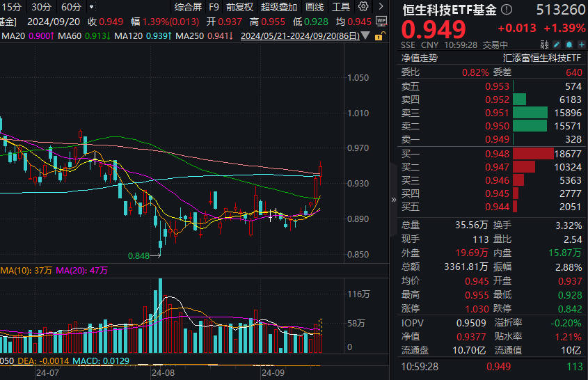Open the 超级叠加 overlay menu
This screenshot has height=380, width=588.
[x=278, y=7]
